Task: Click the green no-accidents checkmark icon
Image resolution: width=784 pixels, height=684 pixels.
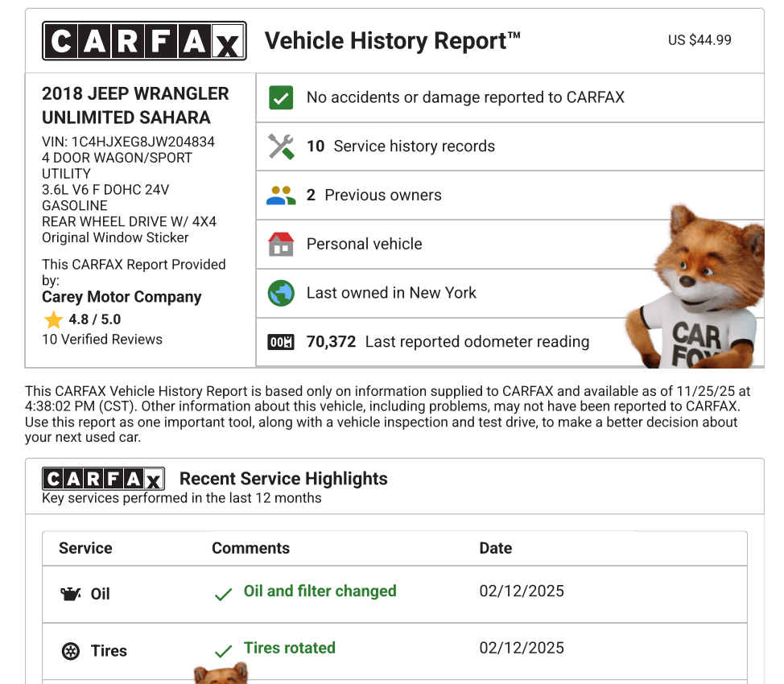Action: pos(280,98)
